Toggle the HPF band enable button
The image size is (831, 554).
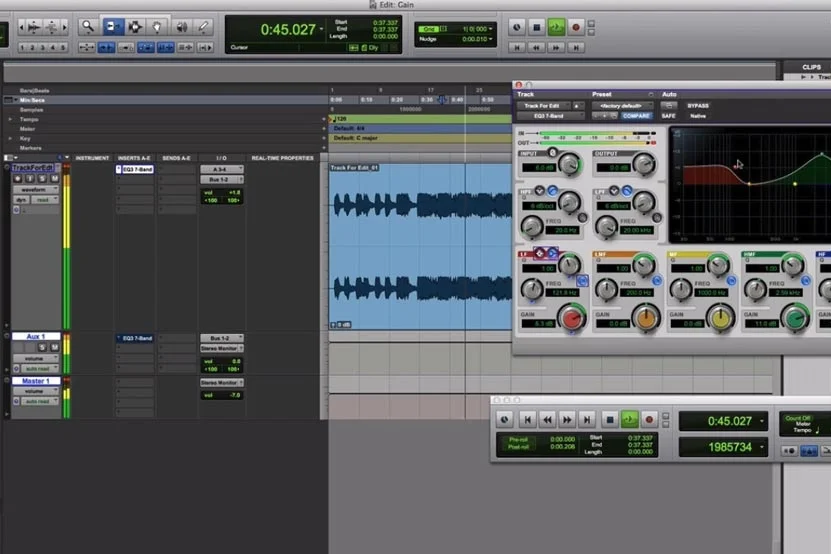coord(552,191)
